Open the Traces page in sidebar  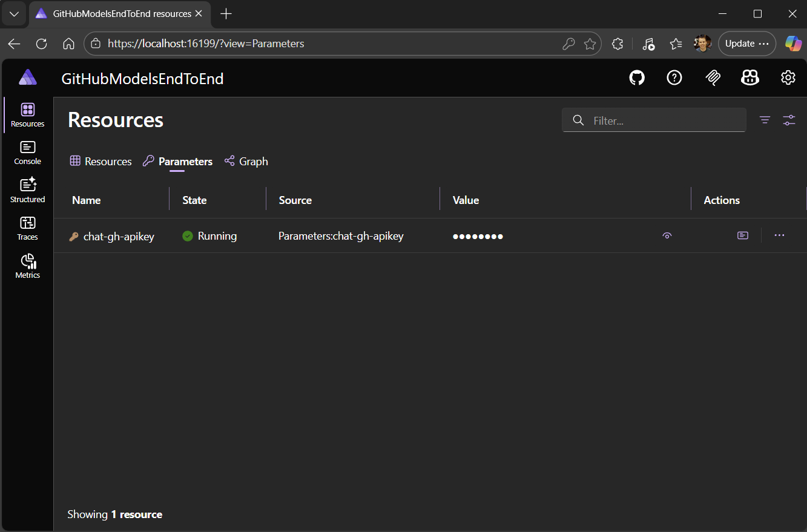[27, 228]
